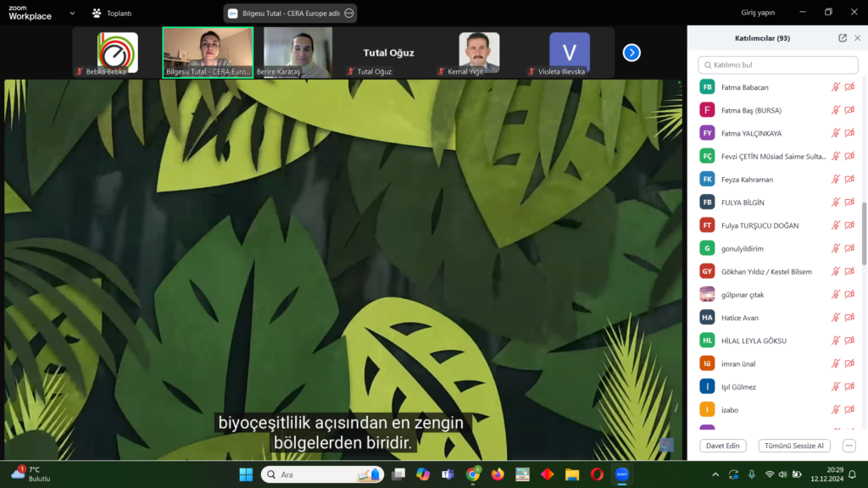Pop out the Katılımcılar panel
The image size is (868, 488).
coord(843,38)
